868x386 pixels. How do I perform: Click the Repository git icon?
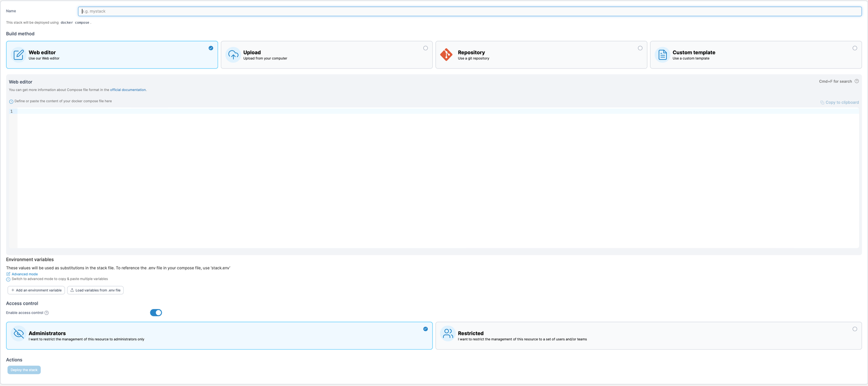(446, 55)
